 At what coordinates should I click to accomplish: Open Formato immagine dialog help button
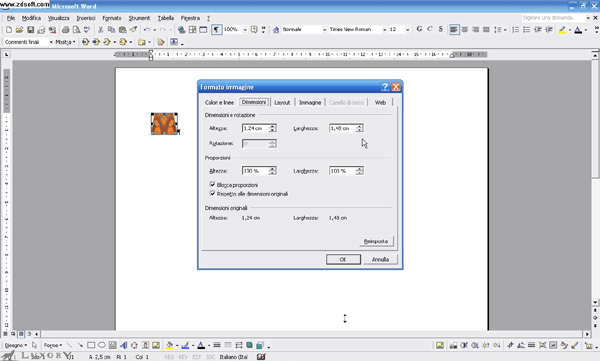(x=385, y=87)
